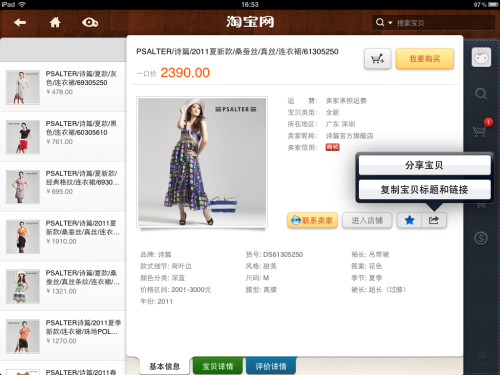
Task: Switch to 评价详情 tab
Action: [271, 366]
